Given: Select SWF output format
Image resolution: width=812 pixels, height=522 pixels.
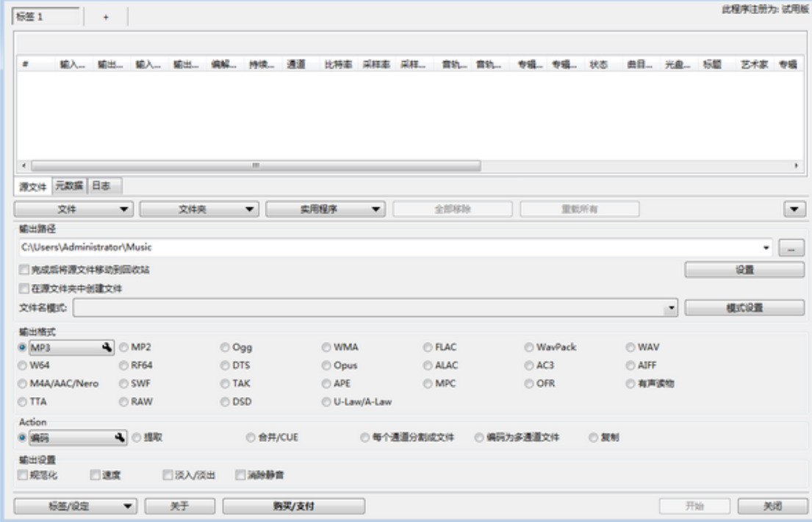Looking at the screenshot, I should (123, 384).
